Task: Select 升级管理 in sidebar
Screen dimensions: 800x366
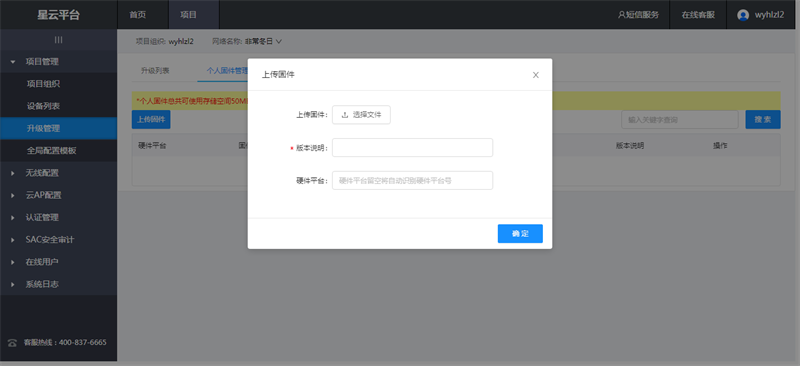Action: coord(59,128)
